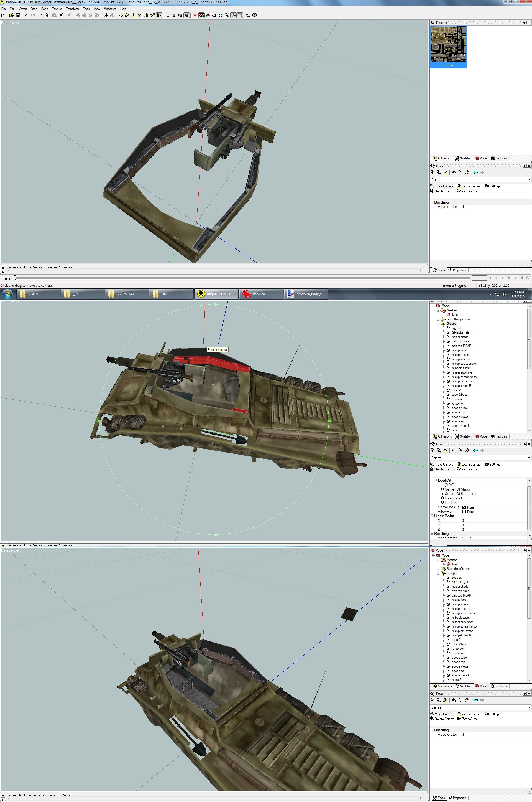
Task: Open the Vertex menu
Action: (x=22, y=9)
